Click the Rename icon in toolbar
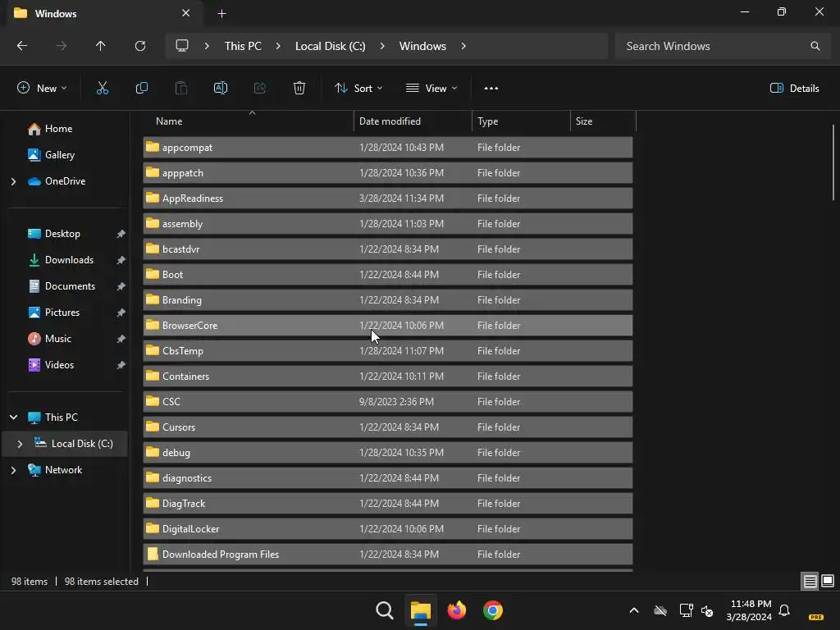 pyautogui.click(x=221, y=89)
